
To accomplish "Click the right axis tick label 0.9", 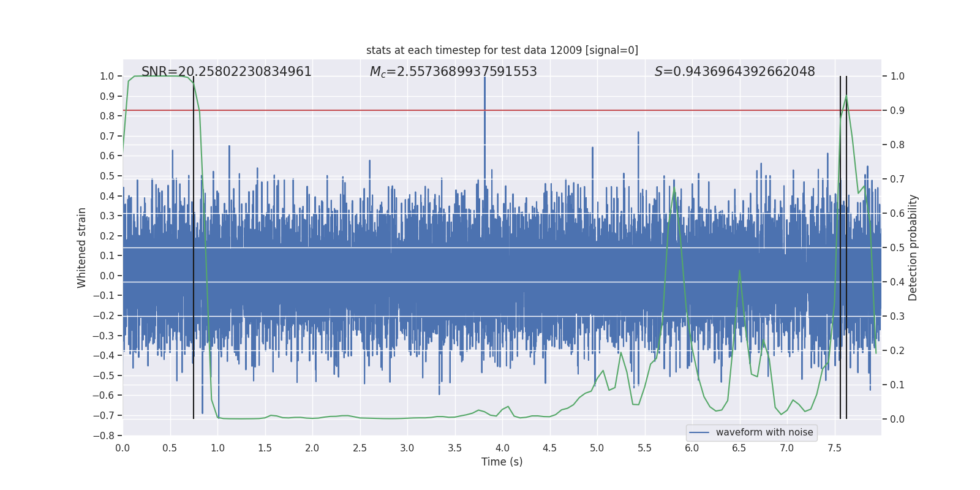I will click(x=897, y=111).
